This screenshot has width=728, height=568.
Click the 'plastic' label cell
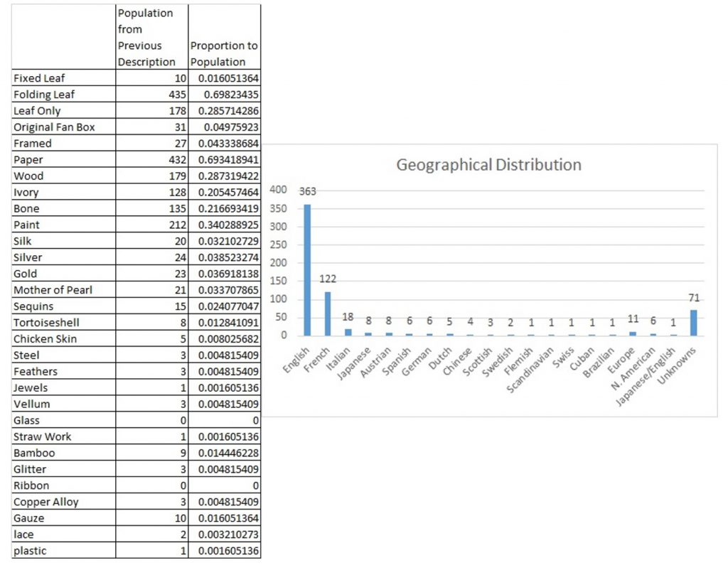(63, 550)
